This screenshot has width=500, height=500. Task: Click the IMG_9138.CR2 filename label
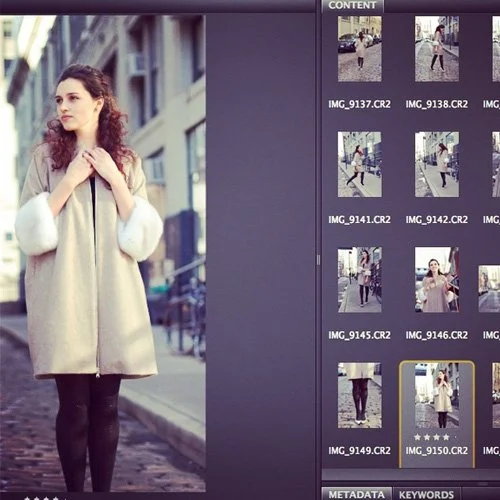(437, 104)
